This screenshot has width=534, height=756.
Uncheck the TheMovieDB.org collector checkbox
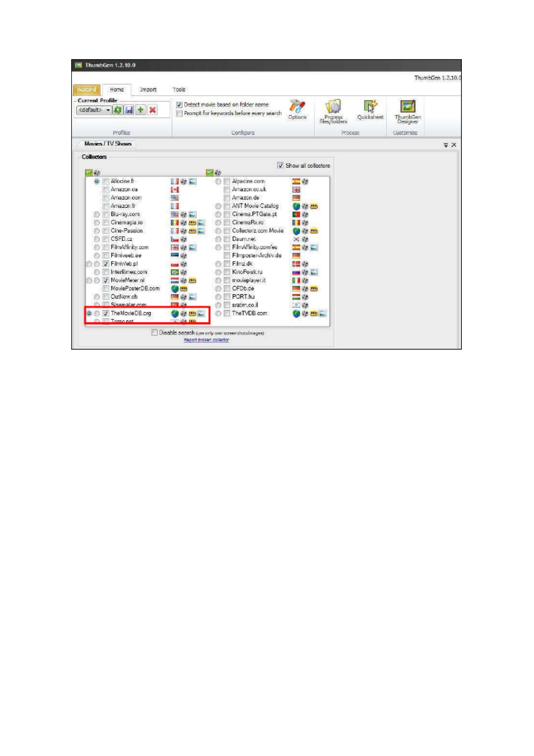106,314
